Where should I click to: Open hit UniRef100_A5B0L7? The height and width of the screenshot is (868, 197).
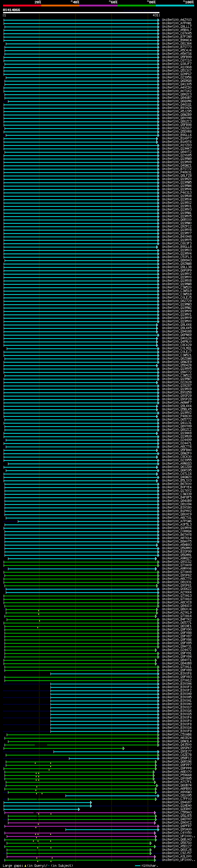[x=177, y=30]
